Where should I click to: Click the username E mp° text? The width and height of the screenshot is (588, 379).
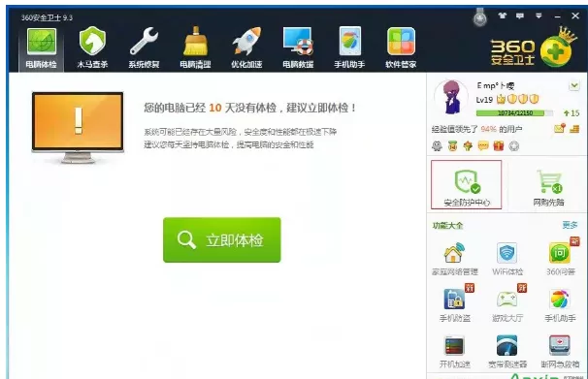[x=496, y=85]
